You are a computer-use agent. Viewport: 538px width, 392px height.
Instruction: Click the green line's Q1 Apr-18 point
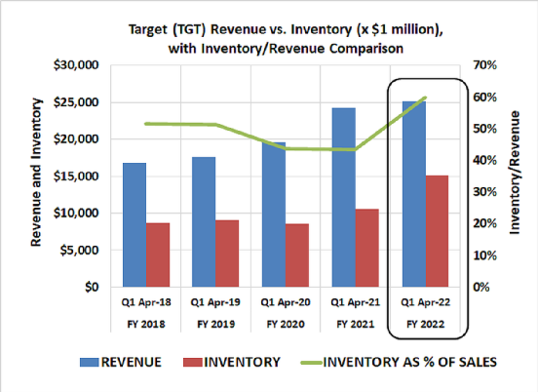click(146, 124)
